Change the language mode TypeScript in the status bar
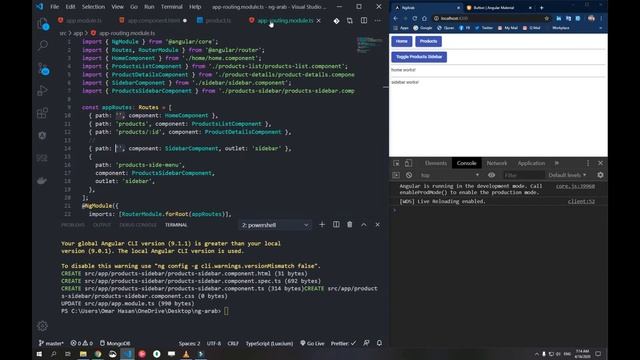 (x=269, y=343)
